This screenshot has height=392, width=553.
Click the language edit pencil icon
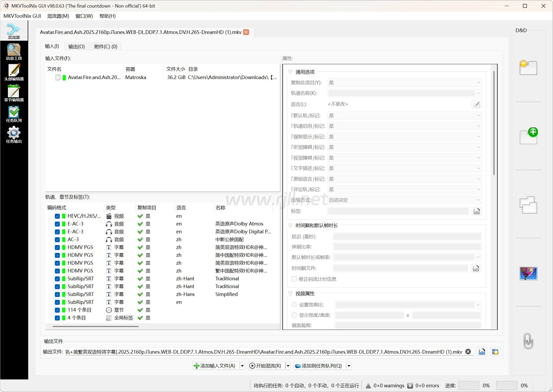(x=477, y=104)
